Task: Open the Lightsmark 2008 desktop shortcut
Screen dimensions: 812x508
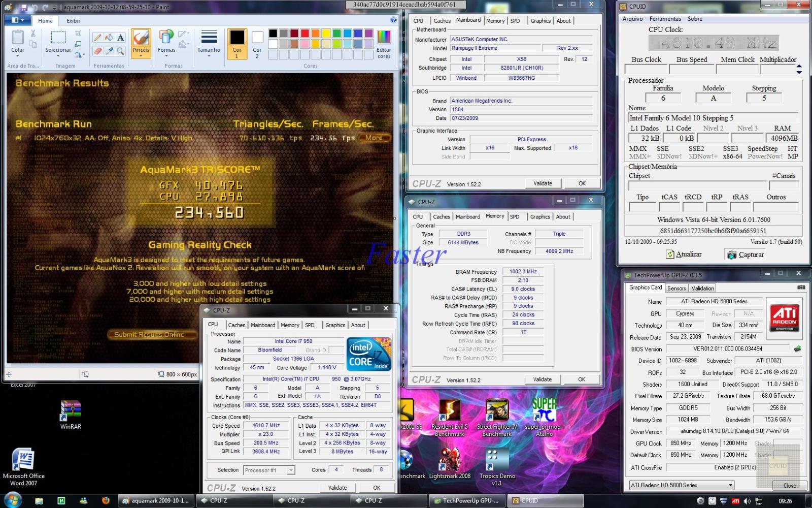Action: (450, 463)
